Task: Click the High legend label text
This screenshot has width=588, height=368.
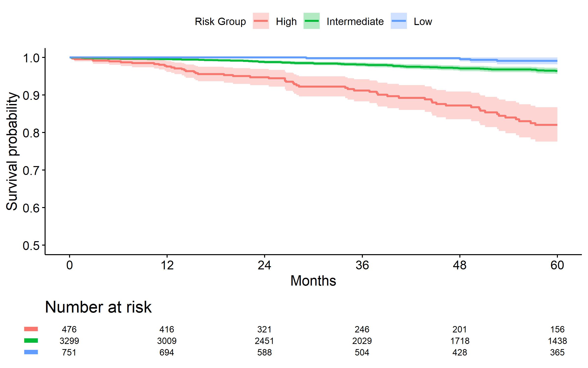Action: [286, 22]
